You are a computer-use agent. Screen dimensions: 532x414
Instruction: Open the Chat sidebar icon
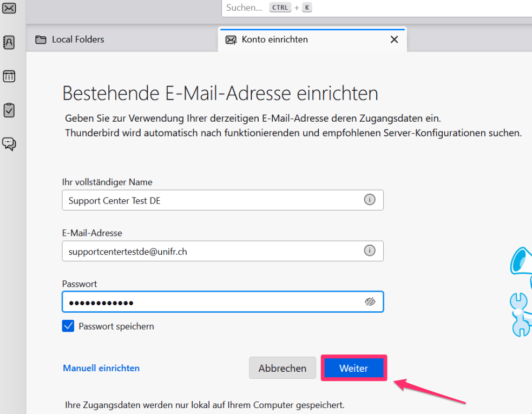[x=9, y=144]
